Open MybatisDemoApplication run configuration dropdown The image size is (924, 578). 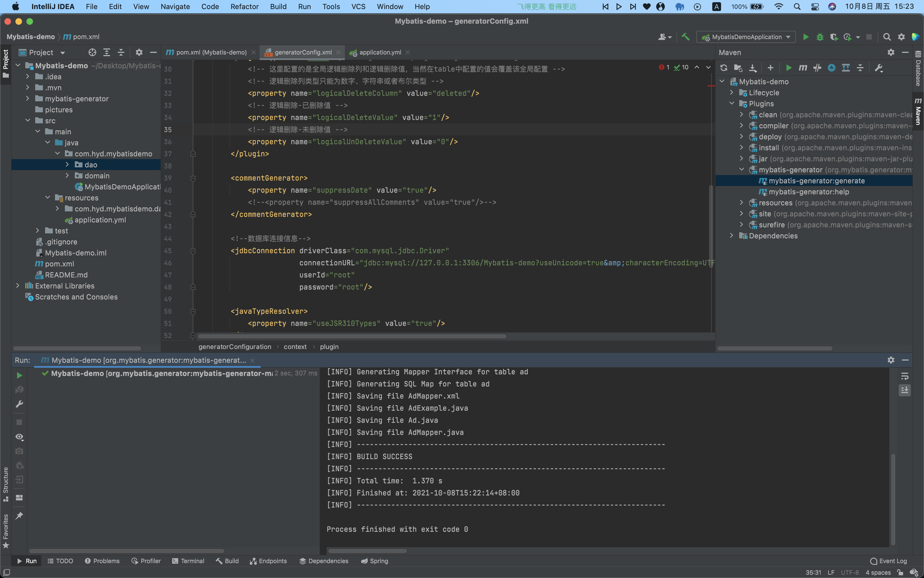click(746, 37)
